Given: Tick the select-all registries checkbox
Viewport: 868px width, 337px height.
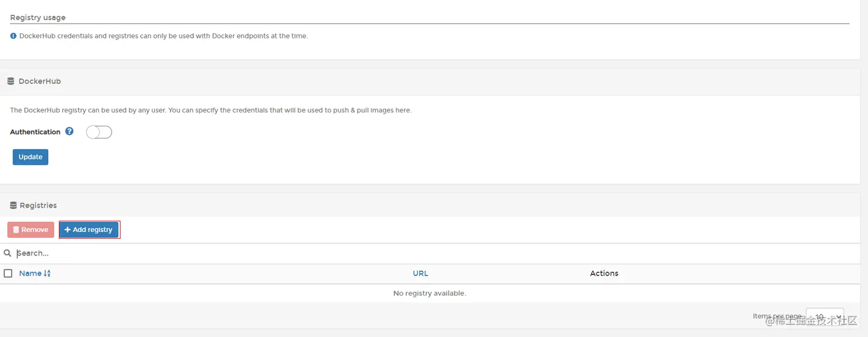Looking at the screenshot, I should click(8, 273).
